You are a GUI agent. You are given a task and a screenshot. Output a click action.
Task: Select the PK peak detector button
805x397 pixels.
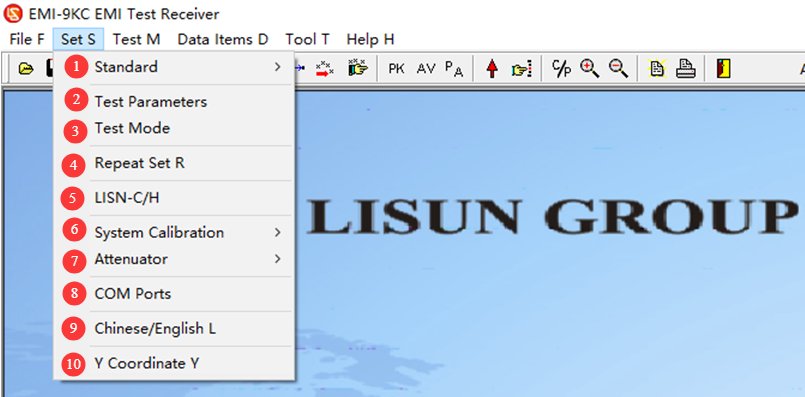(x=396, y=68)
